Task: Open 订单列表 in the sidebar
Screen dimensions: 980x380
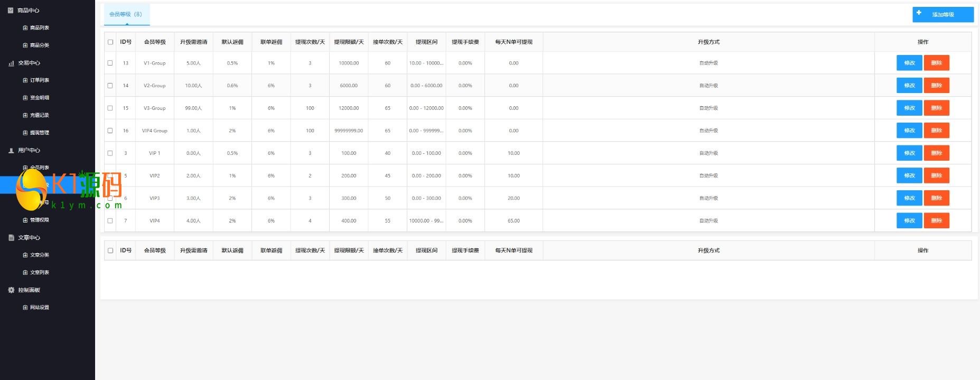Action: [40, 80]
